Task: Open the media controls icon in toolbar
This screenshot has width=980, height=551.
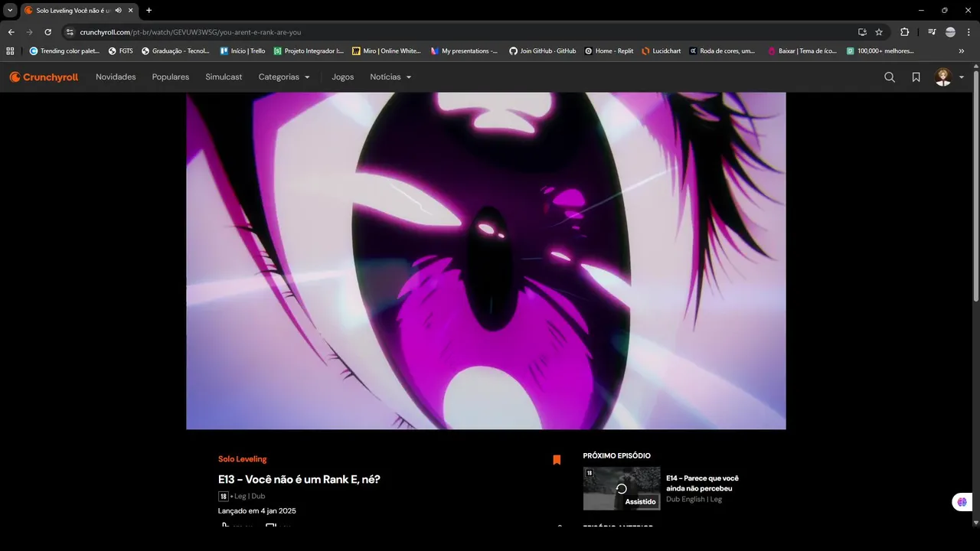Action: [932, 32]
